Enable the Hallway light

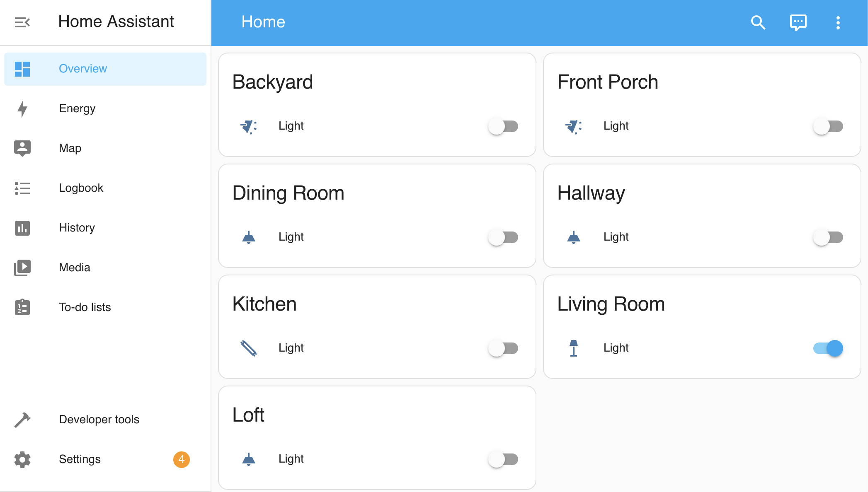click(x=828, y=237)
